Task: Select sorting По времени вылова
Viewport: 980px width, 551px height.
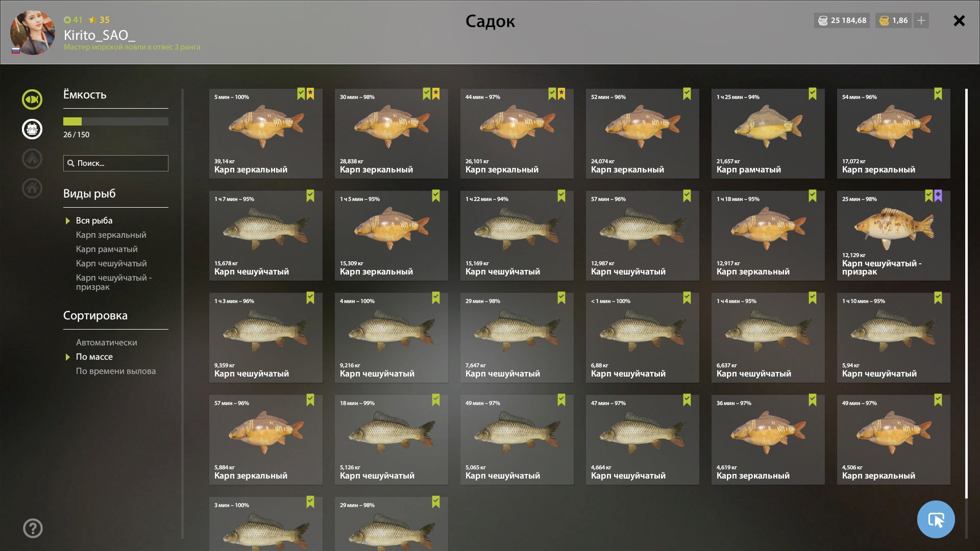Action: (116, 371)
